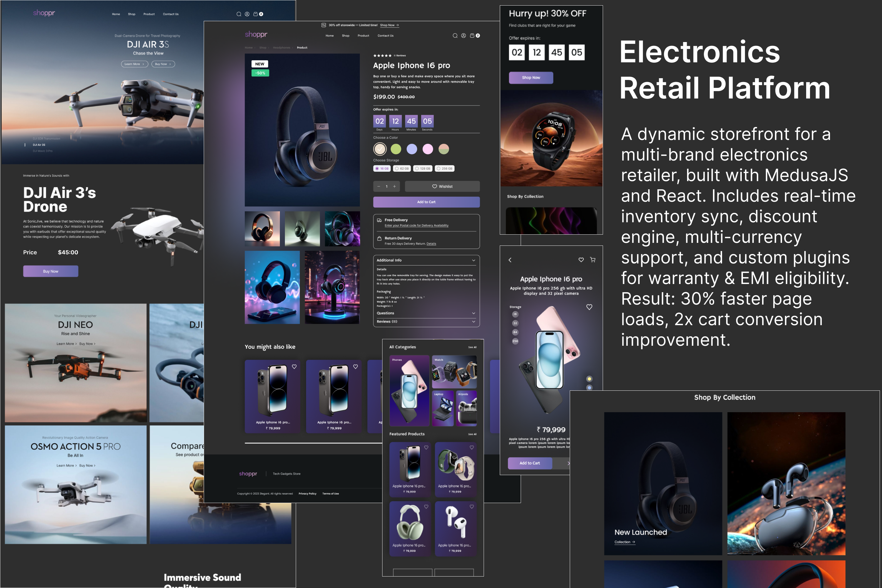Heart the featured green headphones card
This screenshot has width=882, height=588.
tap(426, 507)
